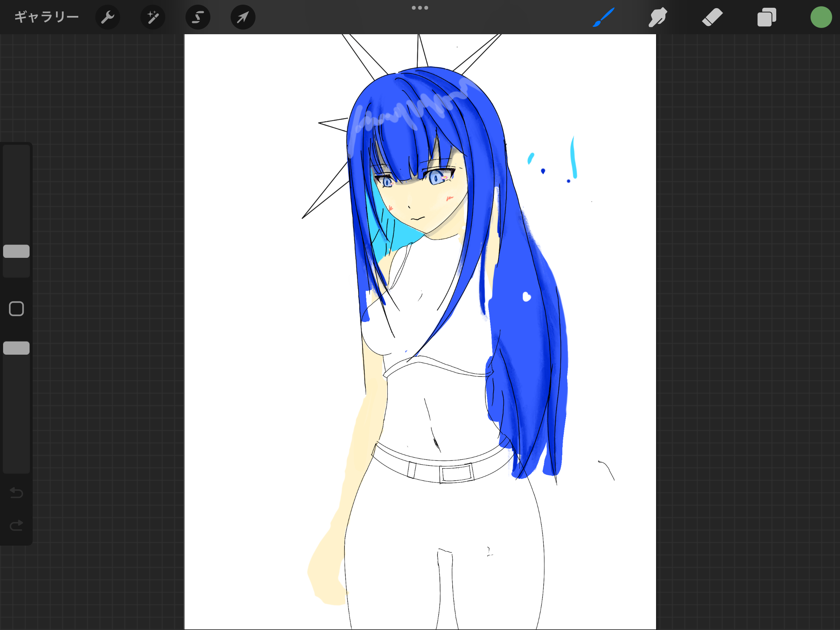Select the Smudge finger tool
Viewport: 840px width, 630px height.
(658, 17)
